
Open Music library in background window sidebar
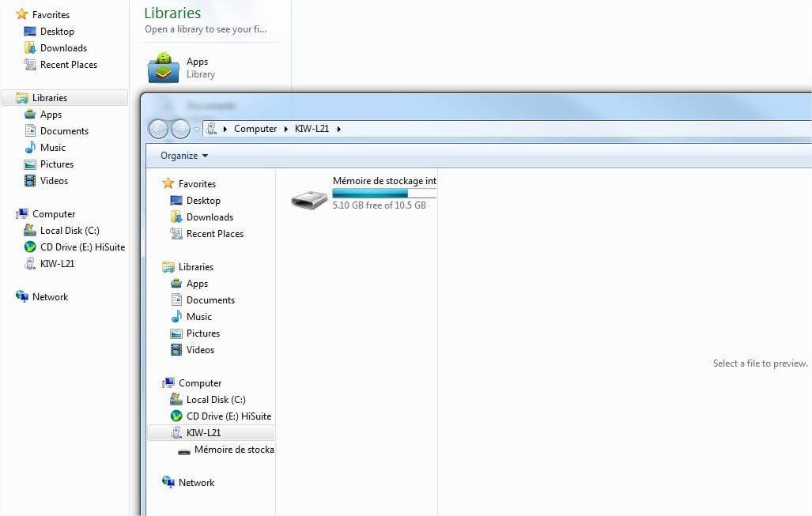[53, 148]
